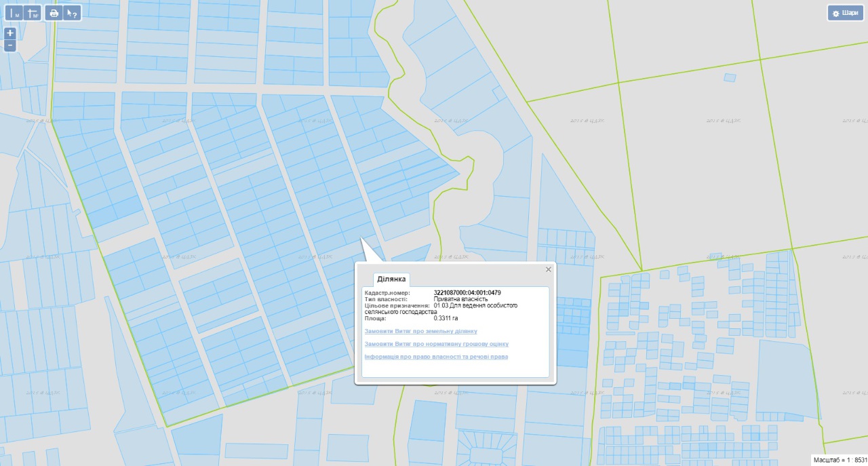Activate the area measurement tool
Image resolution: width=868 pixels, height=466 pixels.
pos(32,13)
